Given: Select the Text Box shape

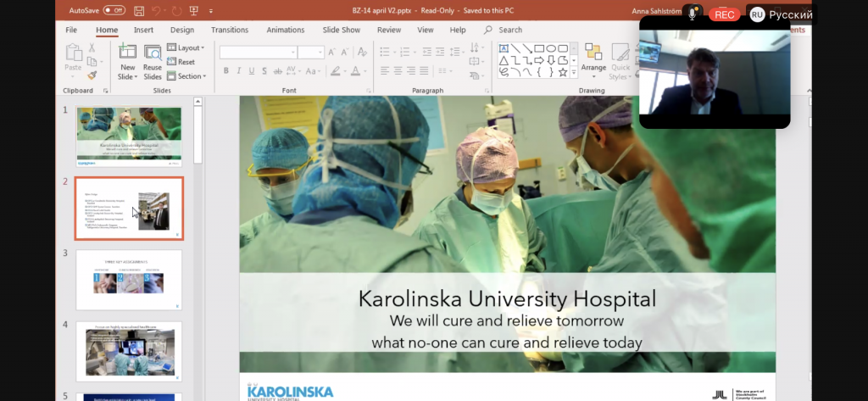Looking at the screenshot, I should click(x=504, y=48).
